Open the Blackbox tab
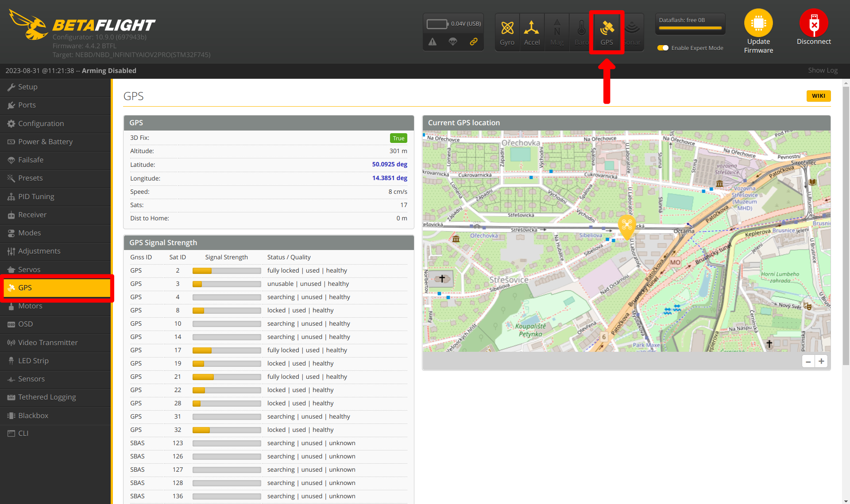850x504 pixels. [55, 416]
